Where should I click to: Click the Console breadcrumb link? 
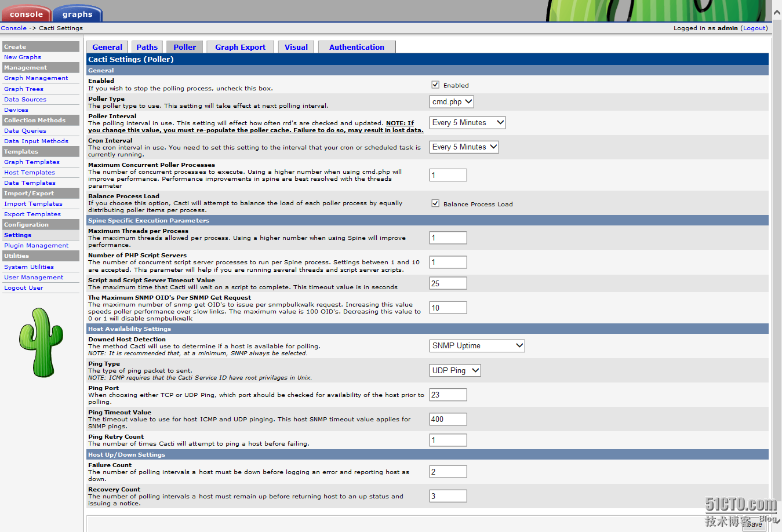click(x=14, y=28)
